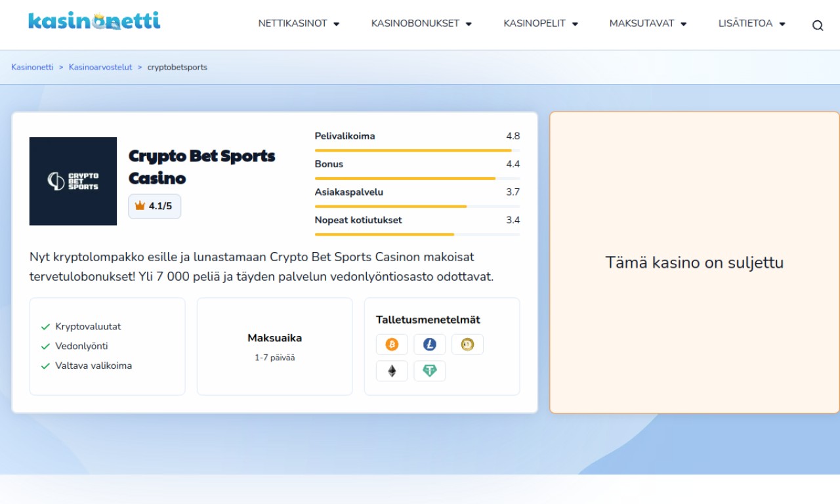840x504 pixels.
Task: Click the 4.1/5 rating badge
Action: pyautogui.click(x=154, y=206)
